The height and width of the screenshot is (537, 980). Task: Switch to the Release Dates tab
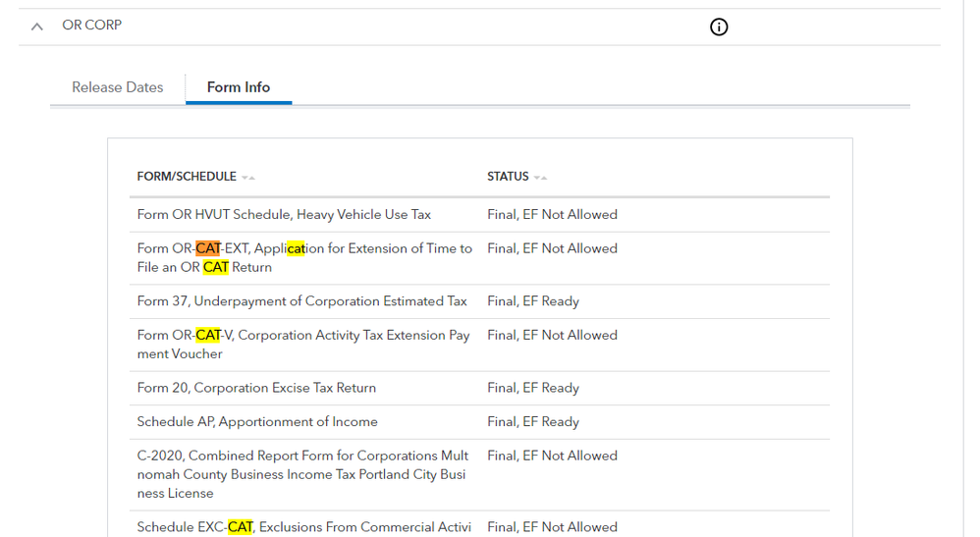point(117,87)
